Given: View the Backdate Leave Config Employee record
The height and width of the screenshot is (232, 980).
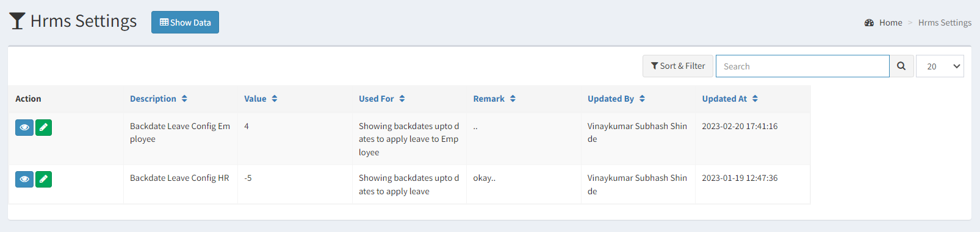Looking at the screenshot, I should pos(24,127).
